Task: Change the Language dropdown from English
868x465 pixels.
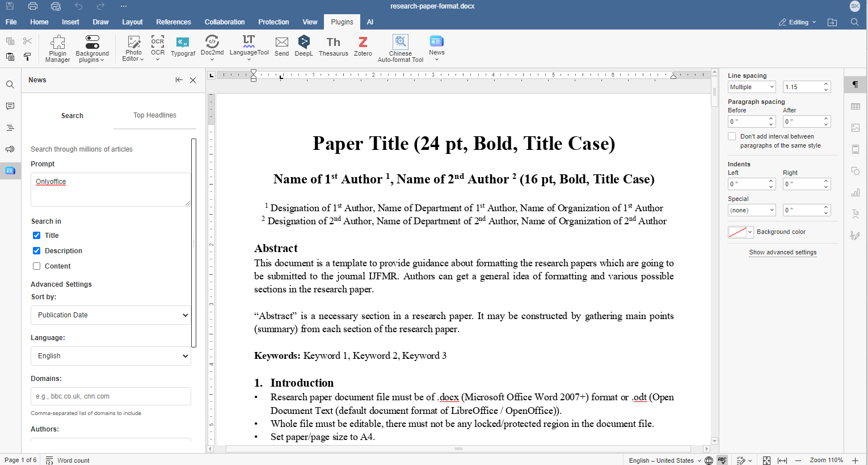Action: (111, 355)
